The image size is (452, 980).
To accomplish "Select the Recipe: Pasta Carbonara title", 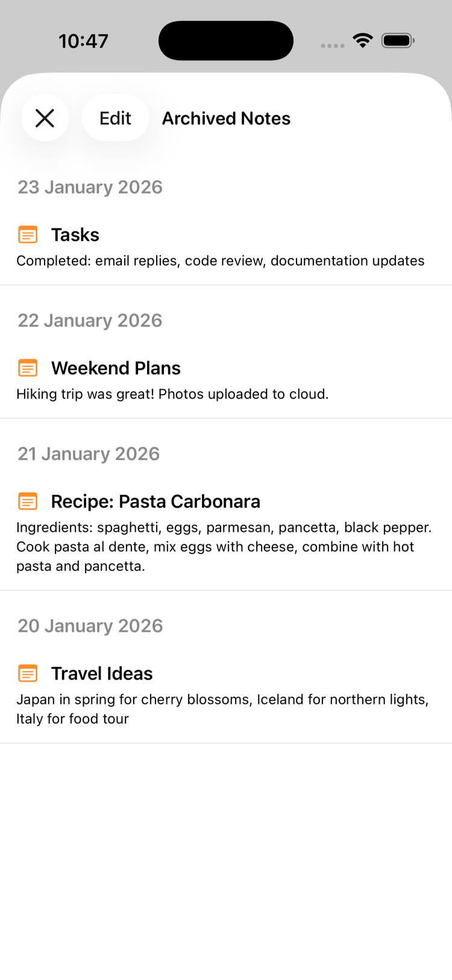I will pyautogui.click(x=155, y=501).
